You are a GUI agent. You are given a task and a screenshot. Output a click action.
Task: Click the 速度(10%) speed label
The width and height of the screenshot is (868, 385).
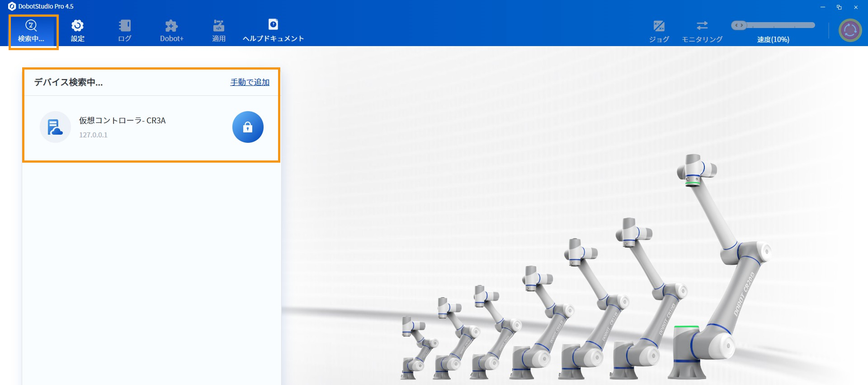point(773,39)
